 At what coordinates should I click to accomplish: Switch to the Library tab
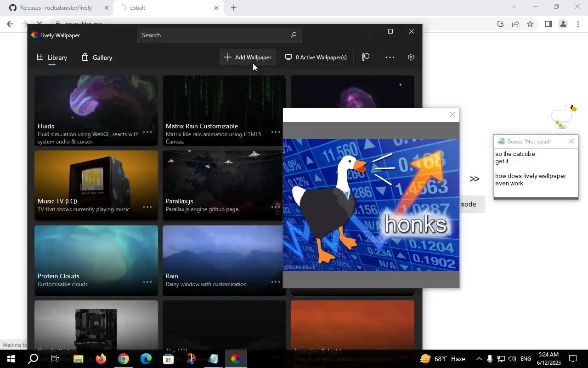point(52,57)
